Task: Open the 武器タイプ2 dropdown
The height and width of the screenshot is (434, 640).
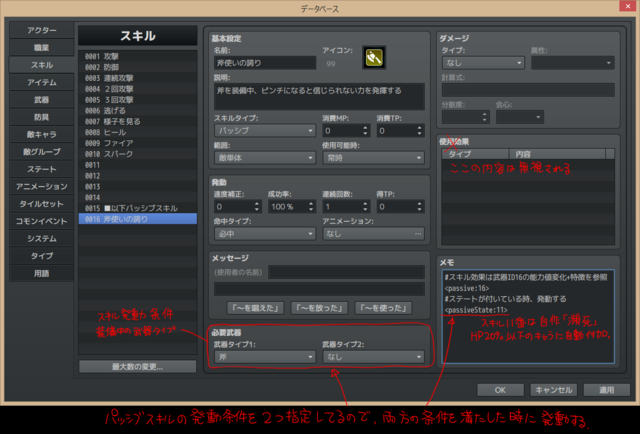Action: click(x=373, y=357)
